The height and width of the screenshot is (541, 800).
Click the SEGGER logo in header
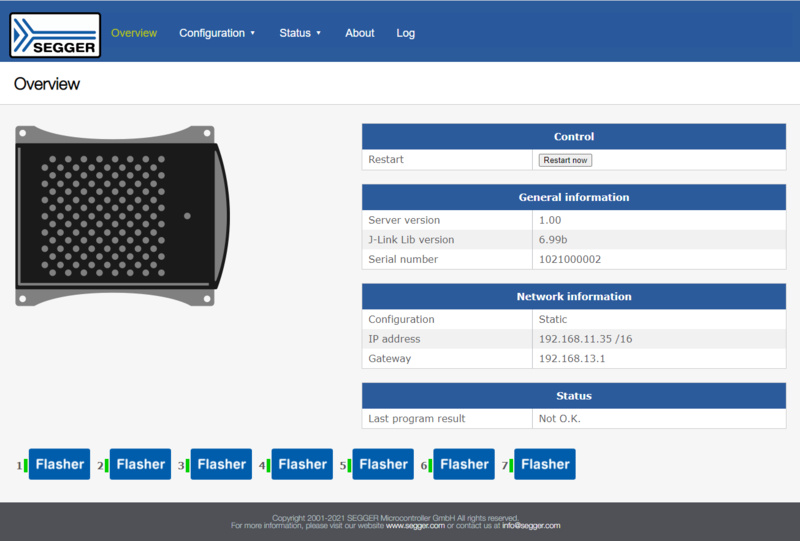click(x=55, y=34)
